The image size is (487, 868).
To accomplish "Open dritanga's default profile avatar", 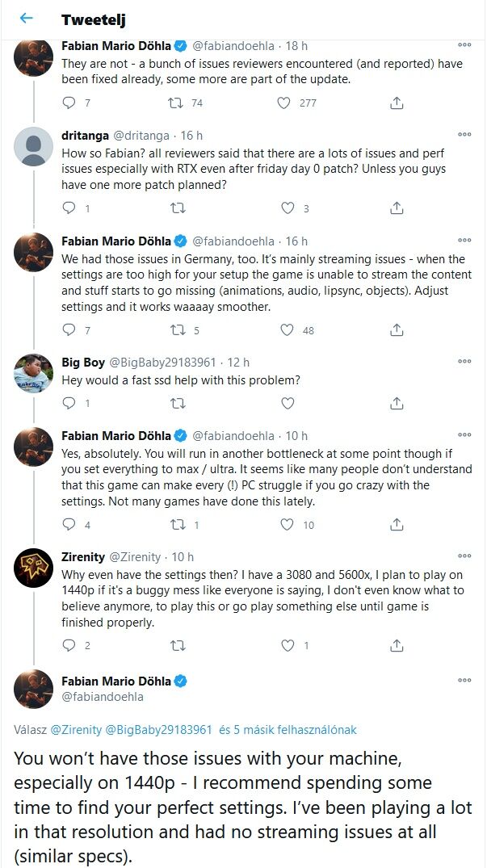I will tap(34, 147).
